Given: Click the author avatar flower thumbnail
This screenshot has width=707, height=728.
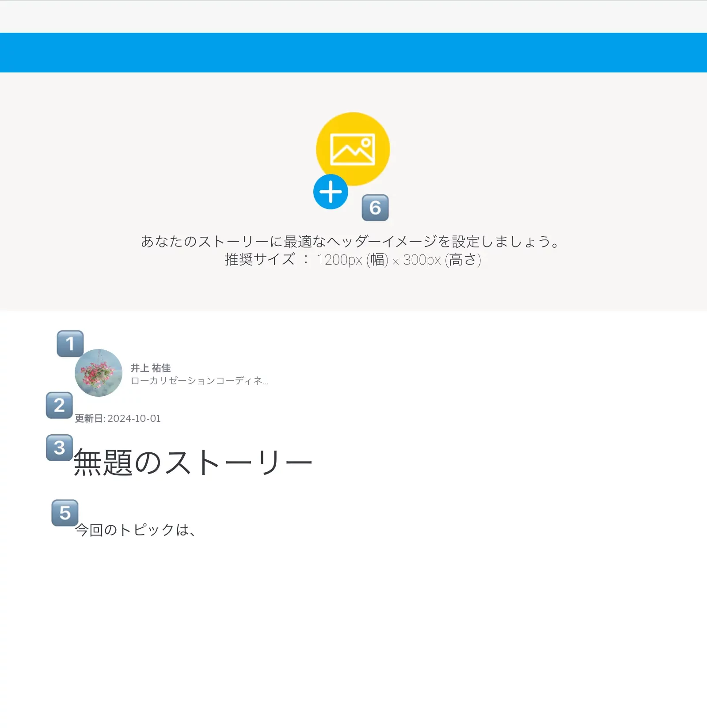Looking at the screenshot, I should pyautogui.click(x=99, y=372).
